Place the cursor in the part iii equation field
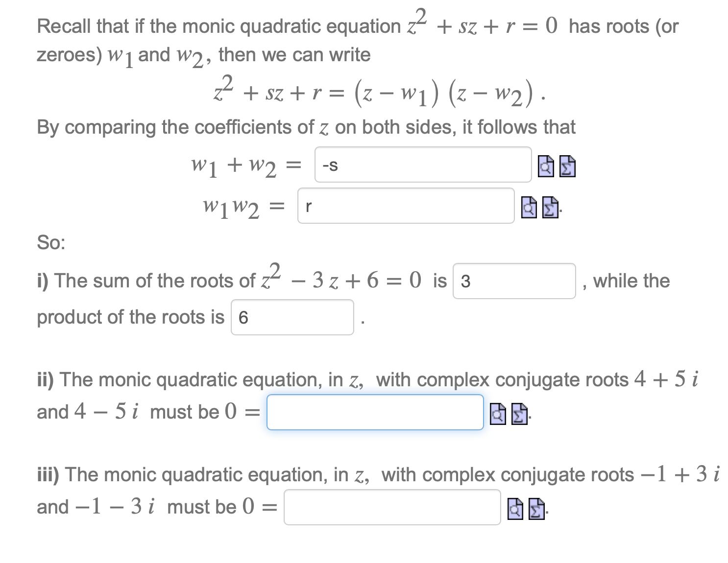Screen dimensions: 728x563 392,509
